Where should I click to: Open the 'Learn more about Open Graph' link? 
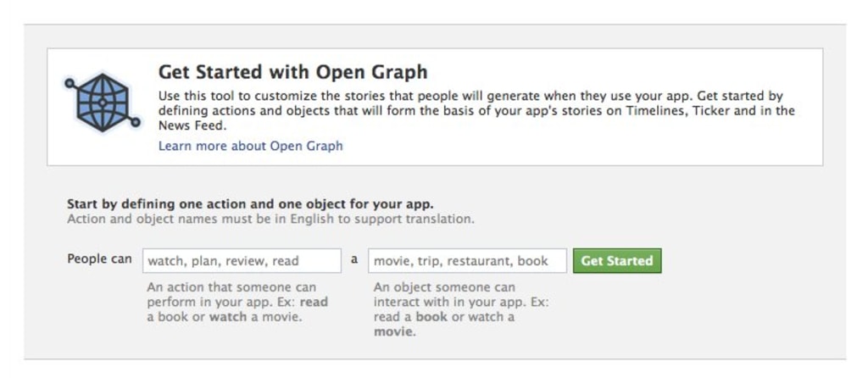pyautogui.click(x=250, y=146)
